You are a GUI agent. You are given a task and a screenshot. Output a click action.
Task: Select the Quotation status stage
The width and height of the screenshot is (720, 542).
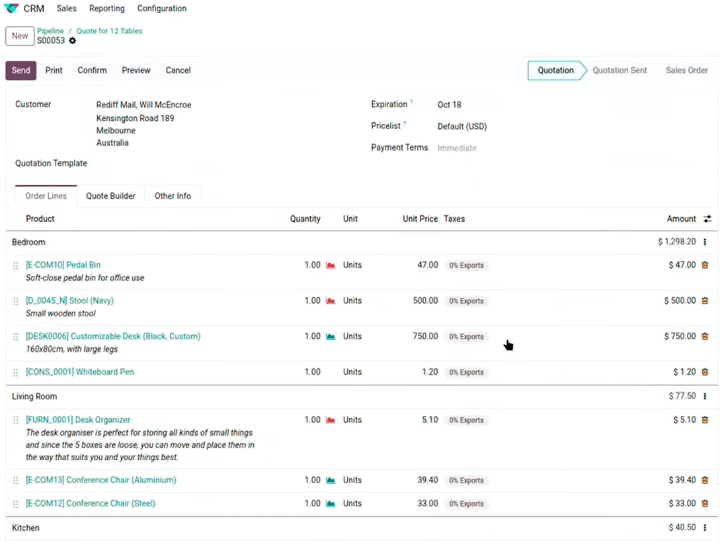pos(556,70)
